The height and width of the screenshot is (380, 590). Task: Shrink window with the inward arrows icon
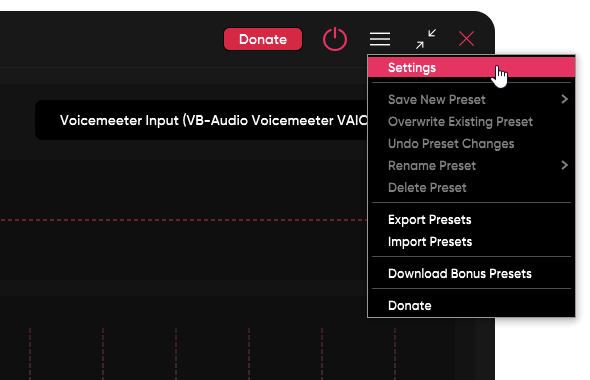[x=426, y=39]
